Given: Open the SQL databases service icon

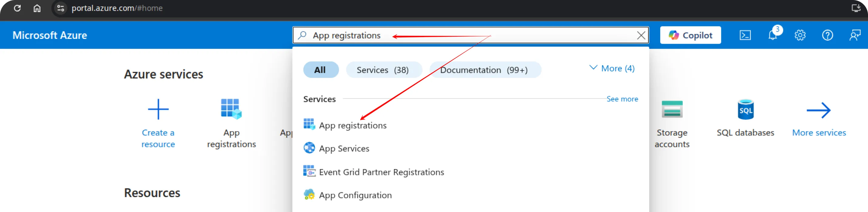Looking at the screenshot, I should [745, 109].
